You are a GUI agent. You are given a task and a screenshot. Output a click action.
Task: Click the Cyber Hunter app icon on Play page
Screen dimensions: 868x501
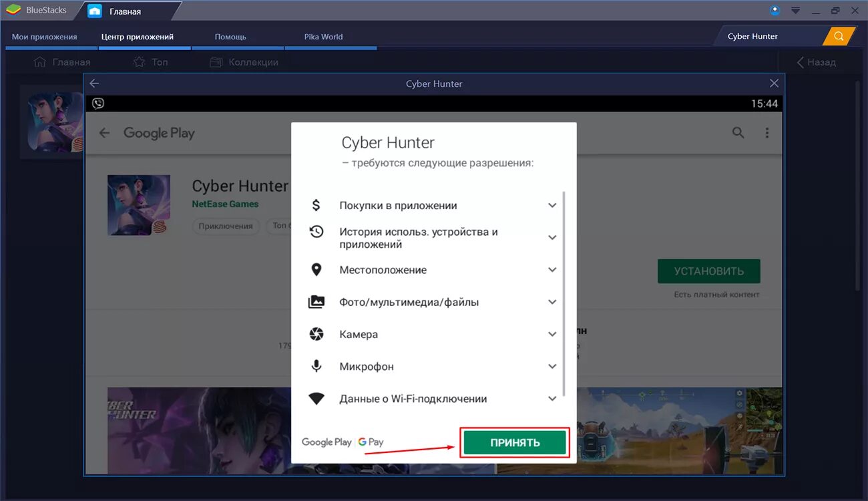(139, 205)
